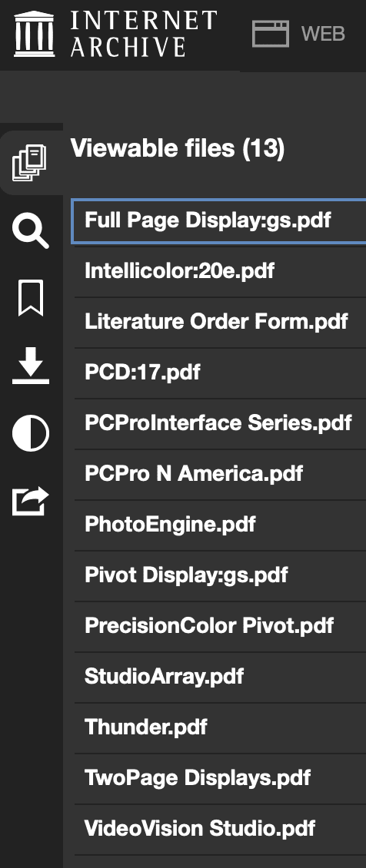The width and height of the screenshot is (366, 868).
Task: Click the visual adjustments contrast icon
Action: coord(31,433)
